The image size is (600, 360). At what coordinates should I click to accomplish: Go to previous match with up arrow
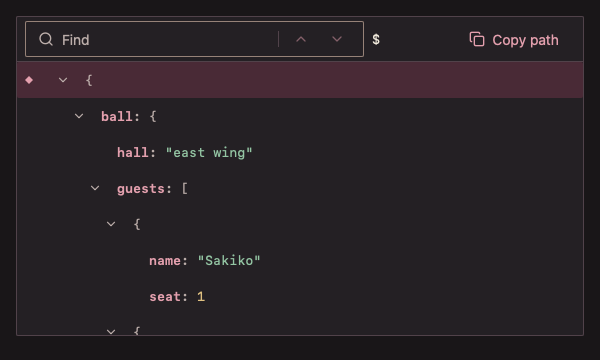(x=301, y=39)
